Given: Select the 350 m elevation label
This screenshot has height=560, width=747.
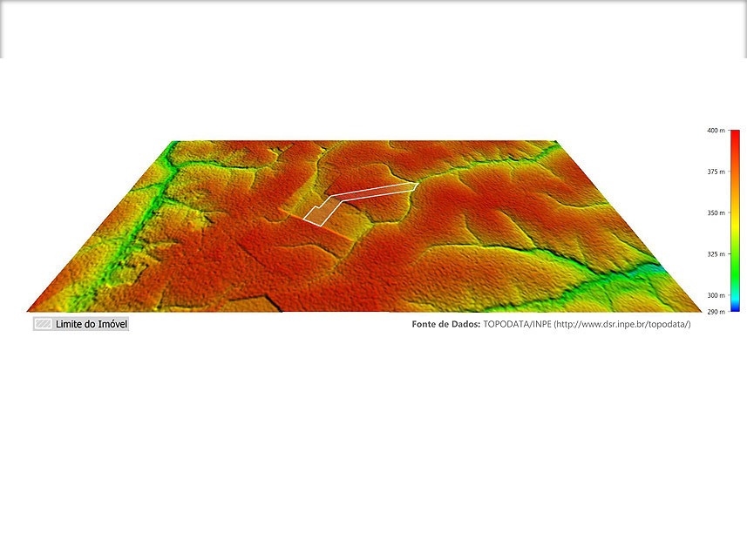Looking at the screenshot, I should point(716,213).
